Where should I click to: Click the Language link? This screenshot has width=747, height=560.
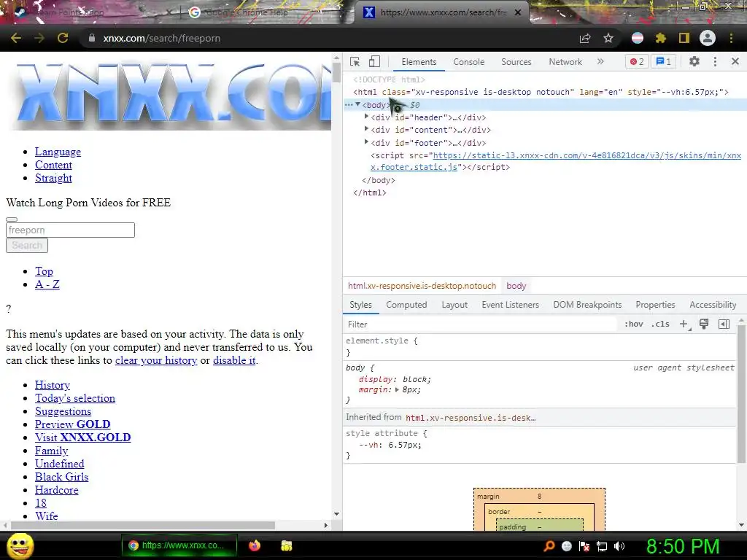pyautogui.click(x=58, y=152)
